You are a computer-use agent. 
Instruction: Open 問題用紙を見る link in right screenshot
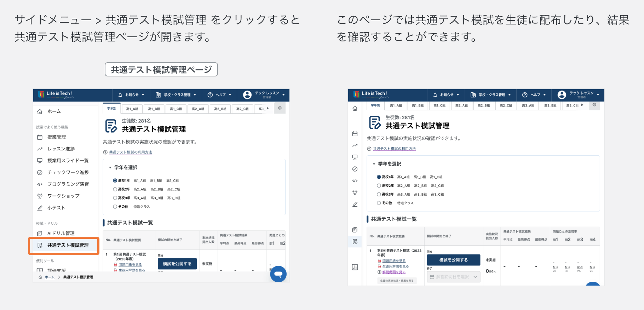click(394, 261)
